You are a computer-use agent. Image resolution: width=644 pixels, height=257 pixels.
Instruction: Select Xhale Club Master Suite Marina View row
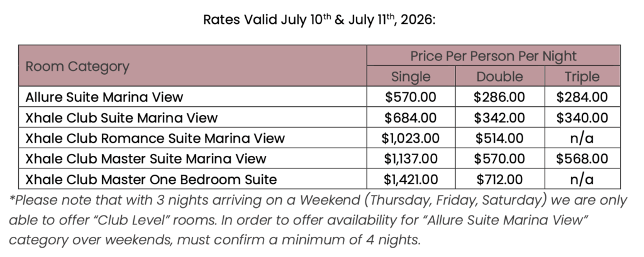(x=146, y=159)
